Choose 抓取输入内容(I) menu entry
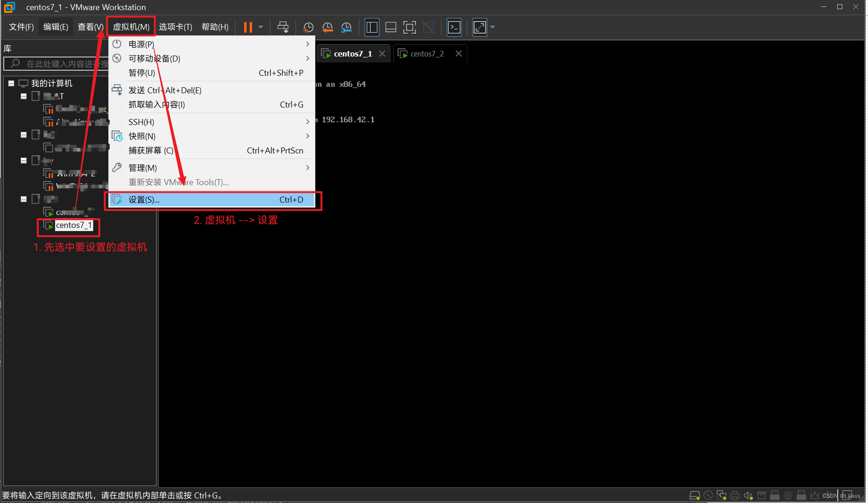 [x=212, y=104]
